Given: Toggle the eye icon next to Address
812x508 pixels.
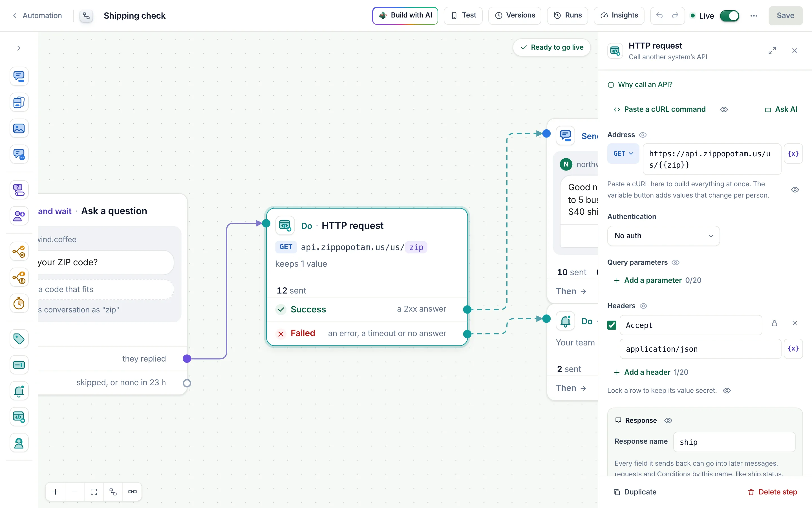Looking at the screenshot, I should click(643, 135).
